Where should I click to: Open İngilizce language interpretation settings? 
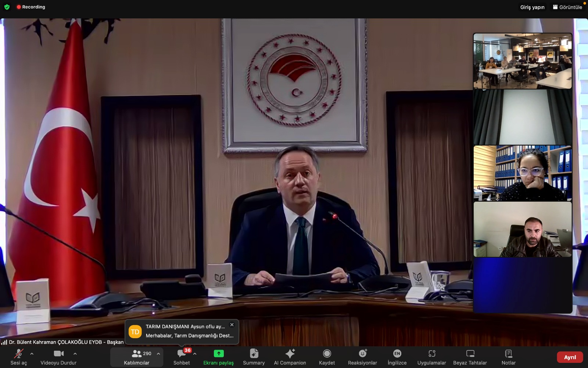click(397, 357)
